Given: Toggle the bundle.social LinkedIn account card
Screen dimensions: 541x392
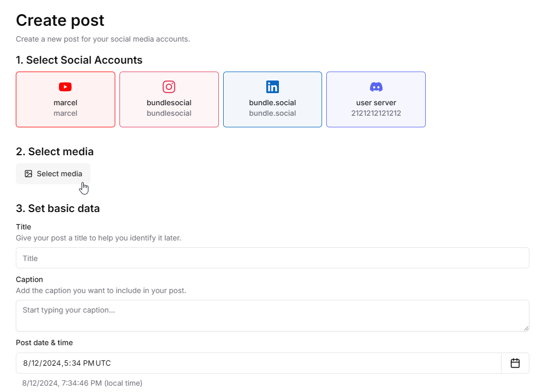Looking at the screenshot, I should pyautogui.click(x=273, y=99).
